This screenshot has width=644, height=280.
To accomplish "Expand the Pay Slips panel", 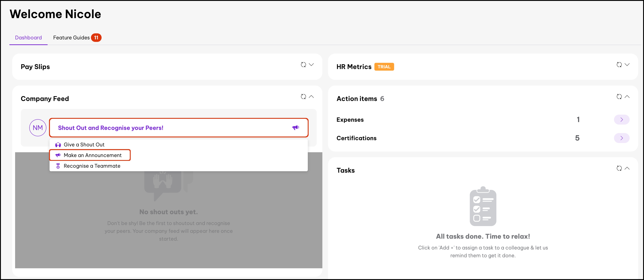I will [311, 65].
